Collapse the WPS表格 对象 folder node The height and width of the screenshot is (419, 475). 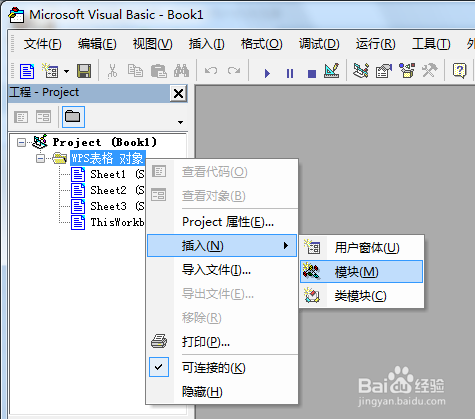pos(40,158)
